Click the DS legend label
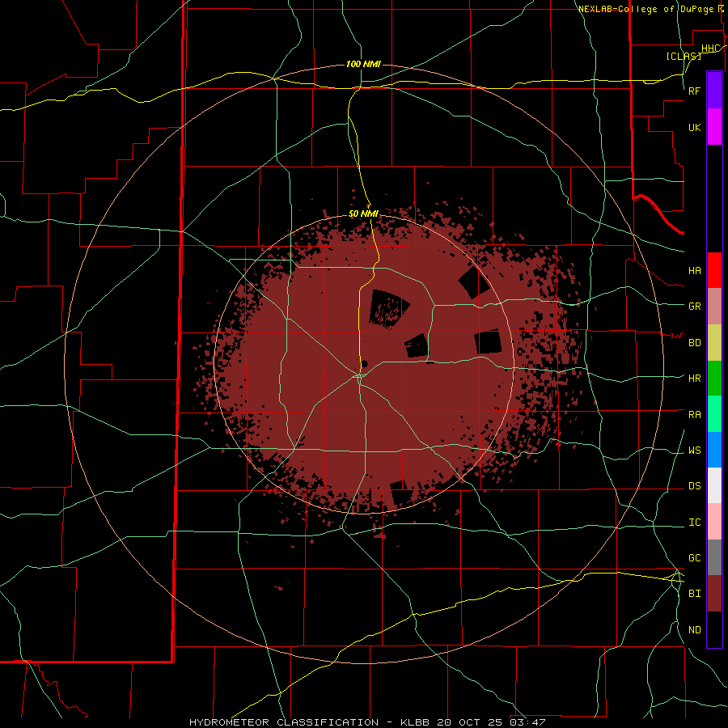 pos(694,486)
